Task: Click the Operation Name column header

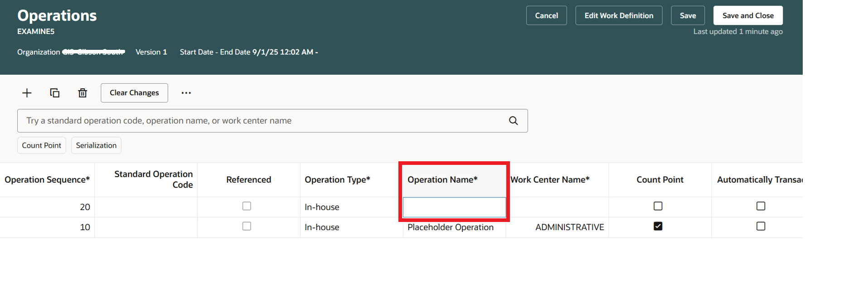Action: click(x=454, y=180)
